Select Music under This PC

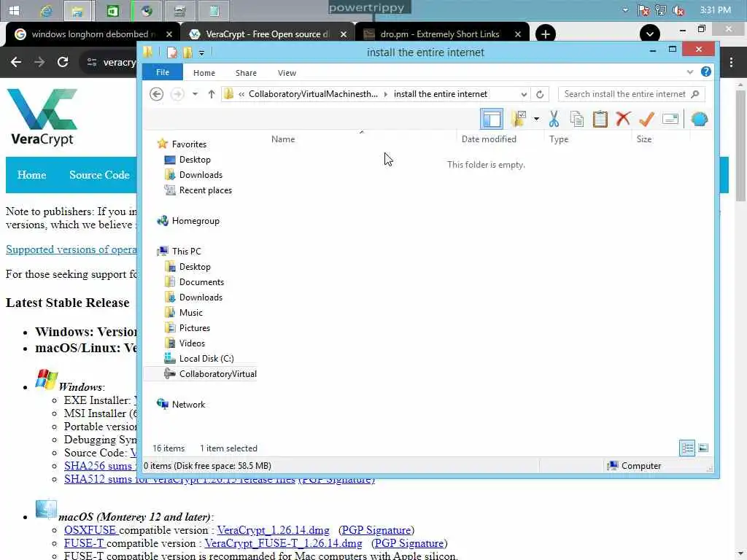click(x=190, y=312)
